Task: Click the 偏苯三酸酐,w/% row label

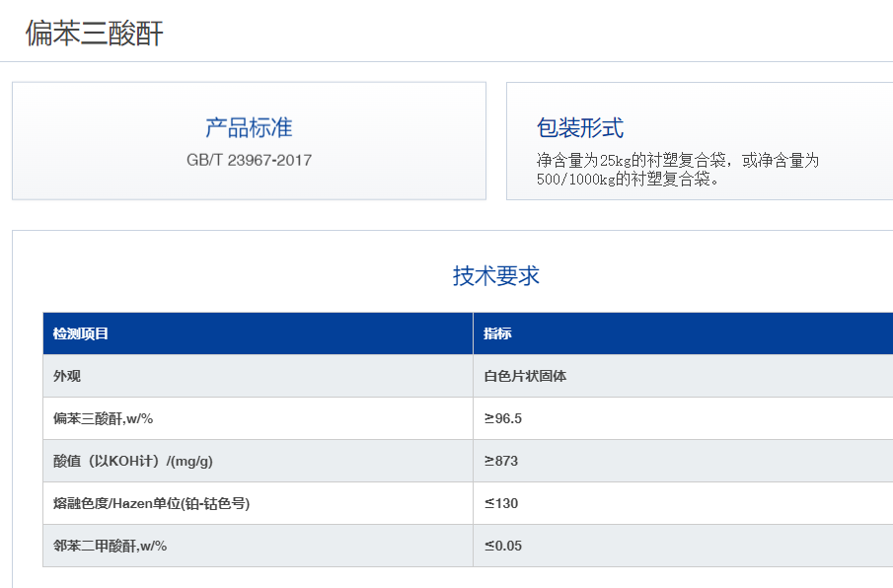Action: (x=103, y=419)
